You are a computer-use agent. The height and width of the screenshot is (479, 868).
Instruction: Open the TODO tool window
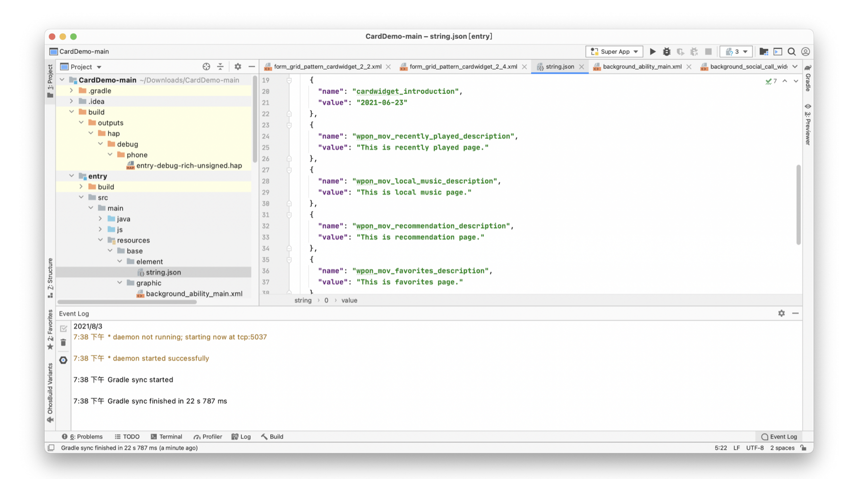127,436
